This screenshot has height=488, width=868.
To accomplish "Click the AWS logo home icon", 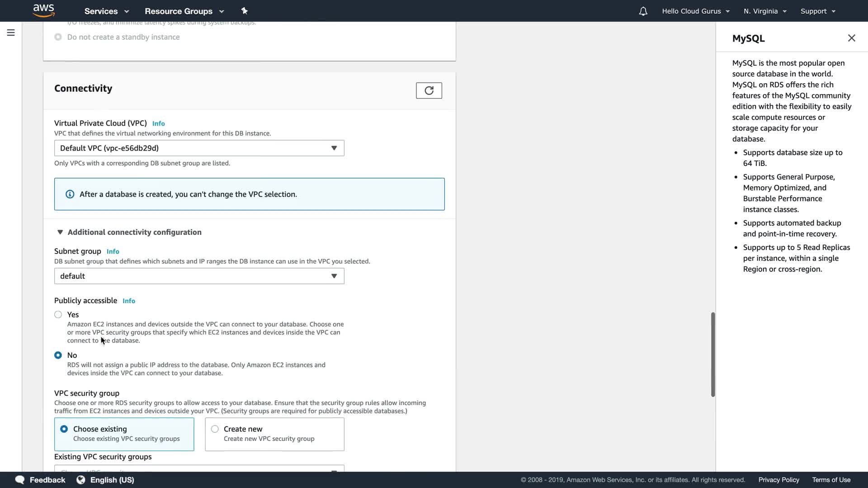I will coord(43,10).
